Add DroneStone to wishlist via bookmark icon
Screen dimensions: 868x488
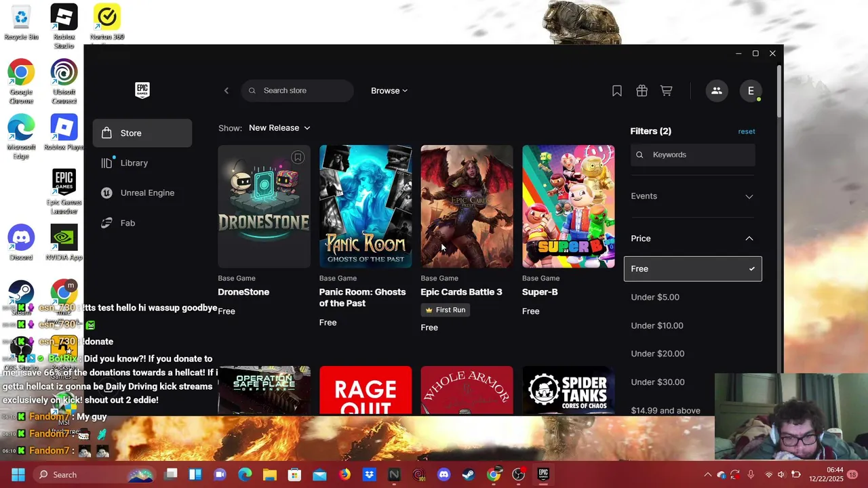pos(297,158)
